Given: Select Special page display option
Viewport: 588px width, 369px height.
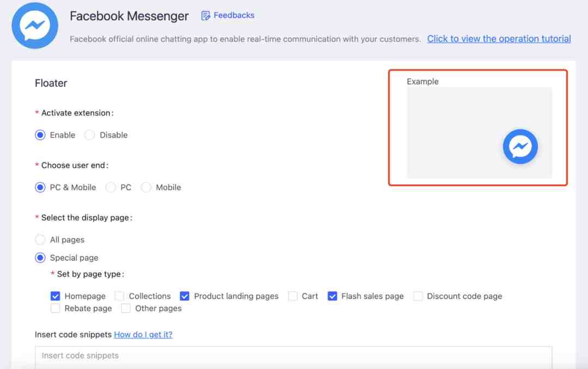Looking at the screenshot, I should 40,257.
